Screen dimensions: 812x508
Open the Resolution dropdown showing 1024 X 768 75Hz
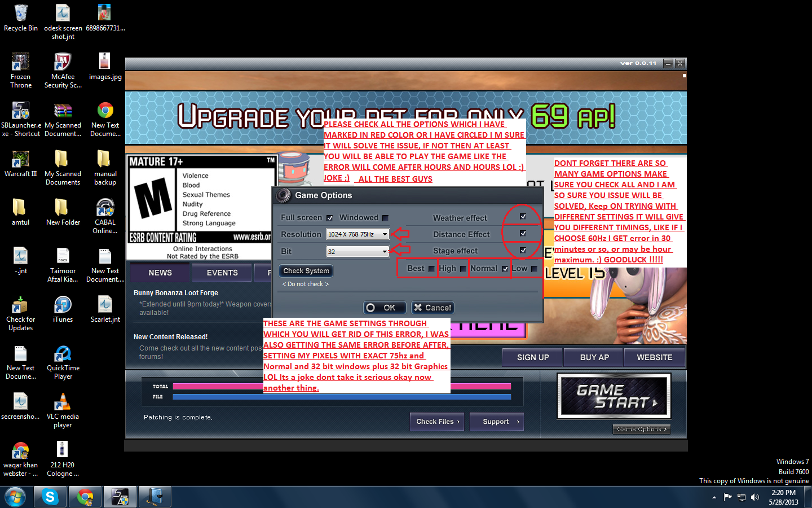click(x=358, y=234)
